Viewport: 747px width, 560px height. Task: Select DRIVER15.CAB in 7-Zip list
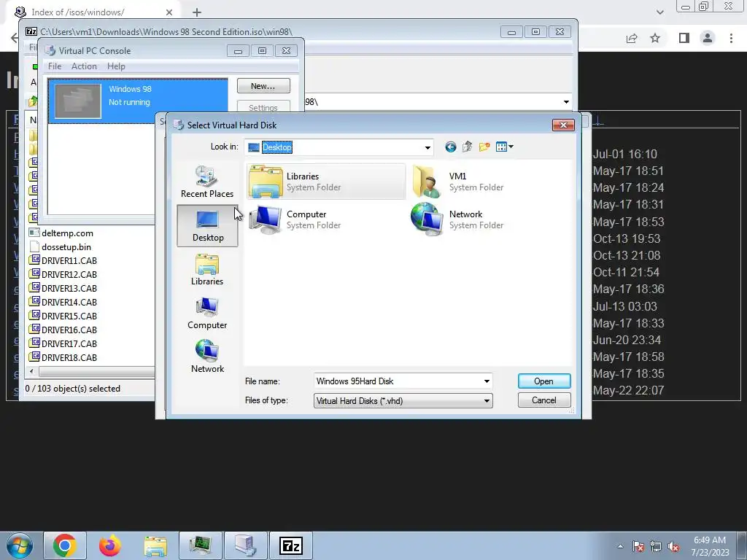(69, 316)
